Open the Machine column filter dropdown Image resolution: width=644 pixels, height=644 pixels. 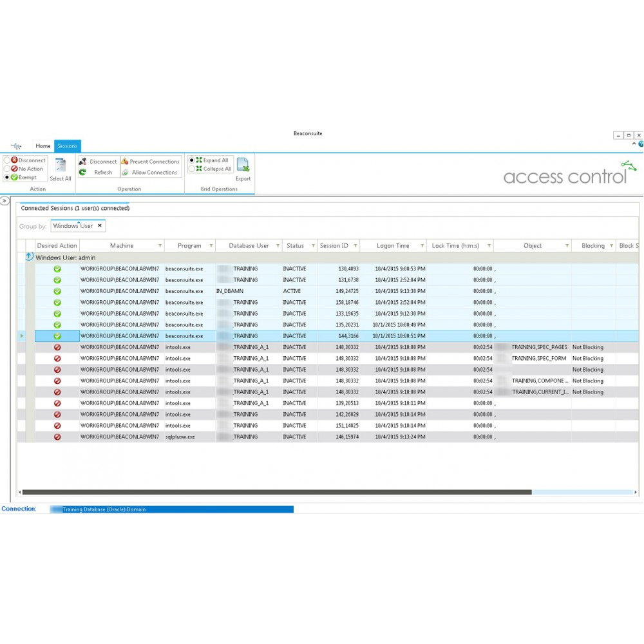click(x=160, y=246)
